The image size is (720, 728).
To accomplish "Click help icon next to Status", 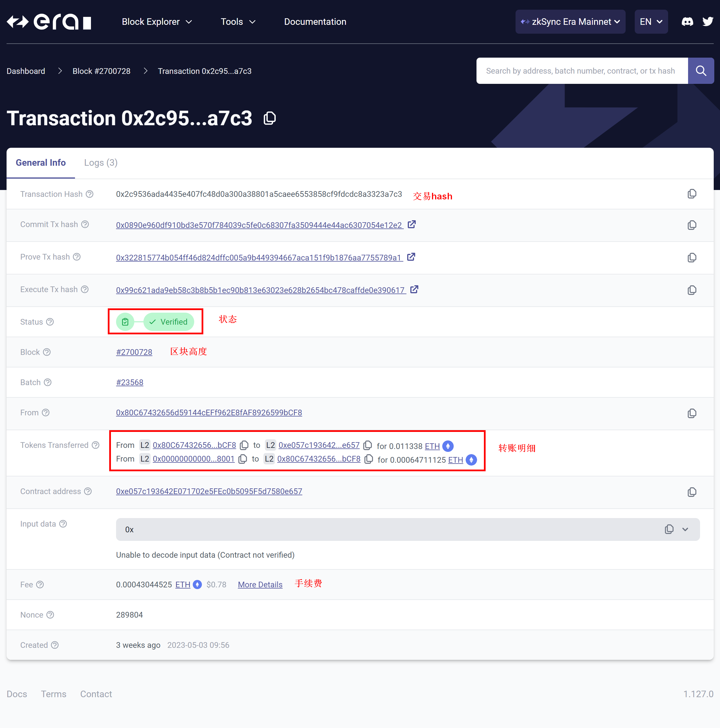I will pos(50,322).
